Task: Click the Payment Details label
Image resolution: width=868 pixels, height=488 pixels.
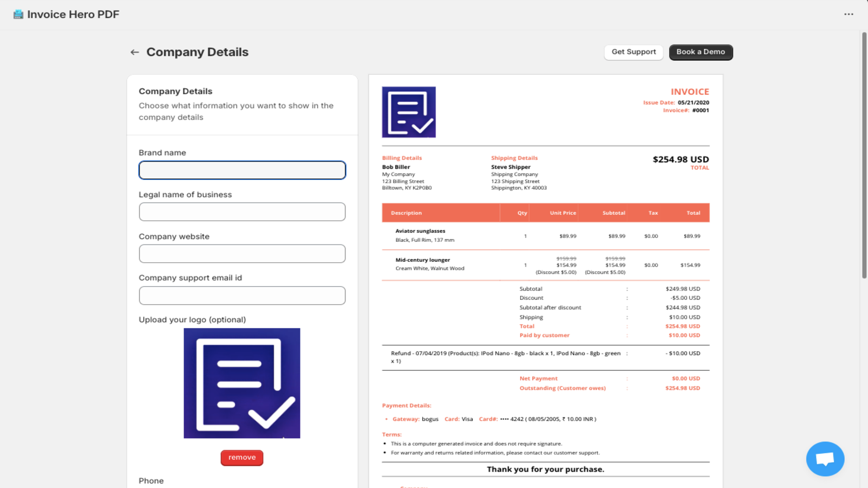Action: [x=407, y=406]
